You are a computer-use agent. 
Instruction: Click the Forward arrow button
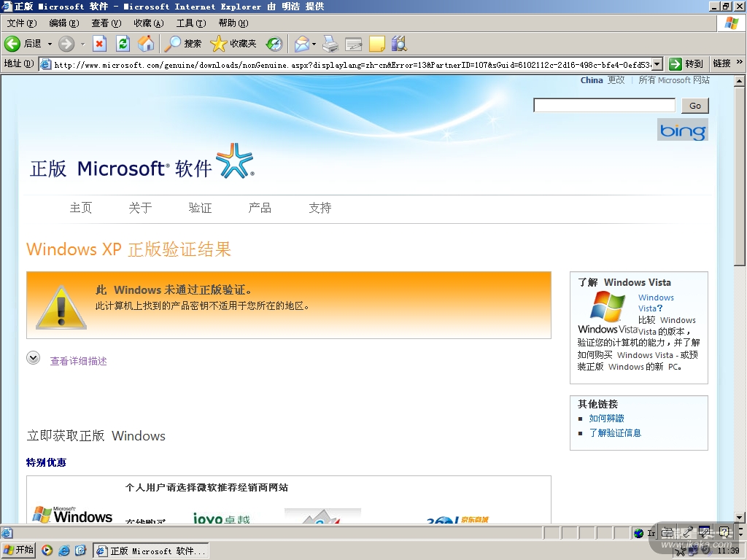coord(66,44)
